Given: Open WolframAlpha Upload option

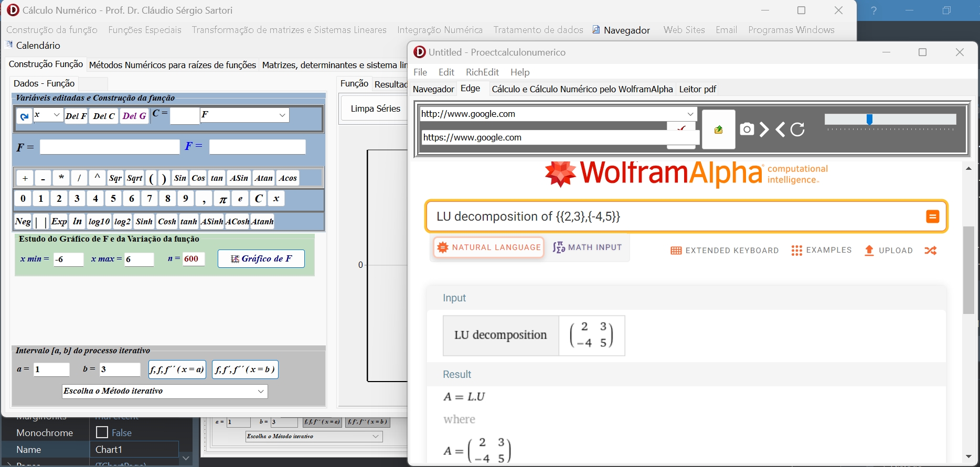Looking at the screenshot, I should coord(889,251).
